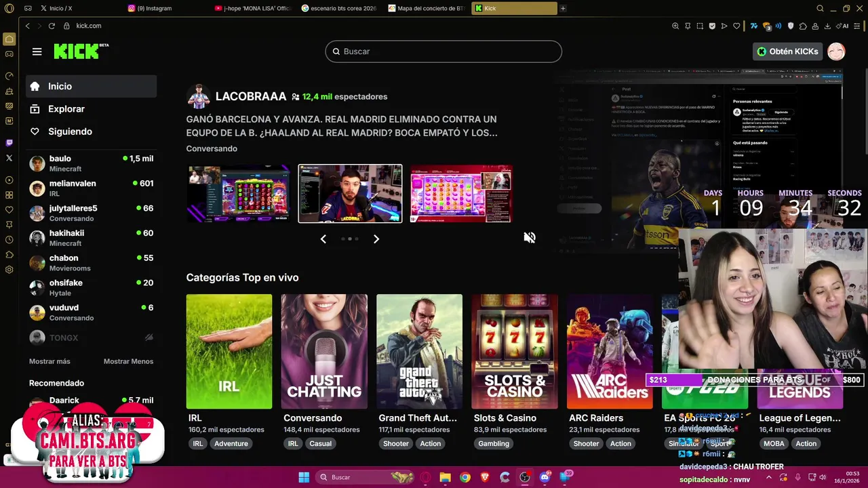The image size is (868, 488).
Task: Go back to previous page
Action: tap(27, 26)
